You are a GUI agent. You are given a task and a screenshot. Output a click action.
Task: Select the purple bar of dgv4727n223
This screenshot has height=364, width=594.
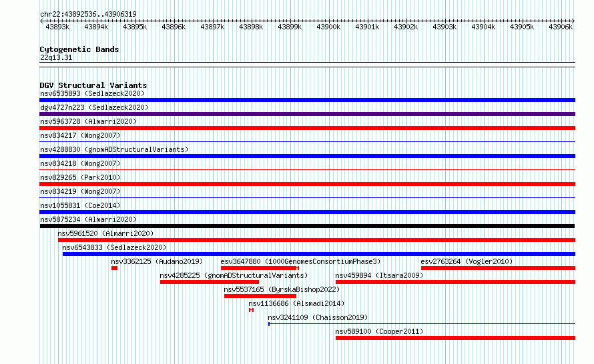(x=307, y=114)
